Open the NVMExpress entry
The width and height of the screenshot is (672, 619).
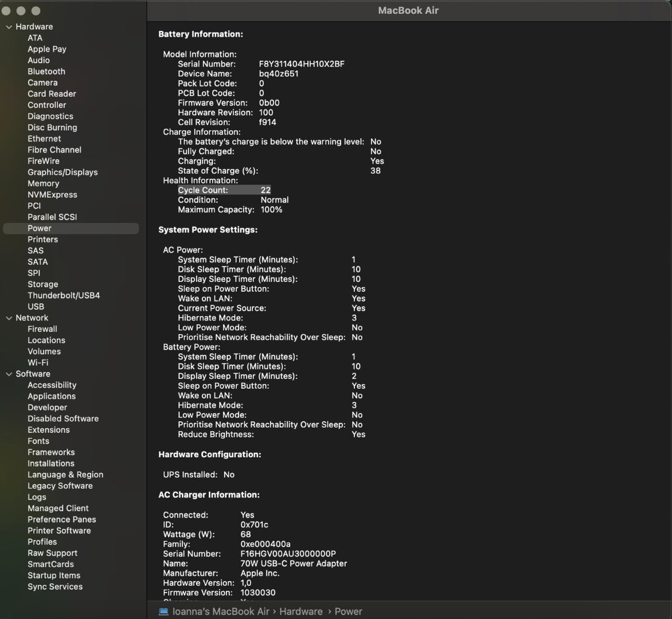click(x=52, y=194)
